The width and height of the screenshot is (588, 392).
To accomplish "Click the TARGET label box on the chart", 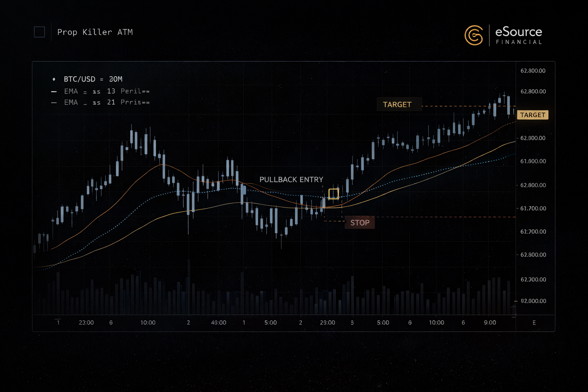I will click(399, 104).
